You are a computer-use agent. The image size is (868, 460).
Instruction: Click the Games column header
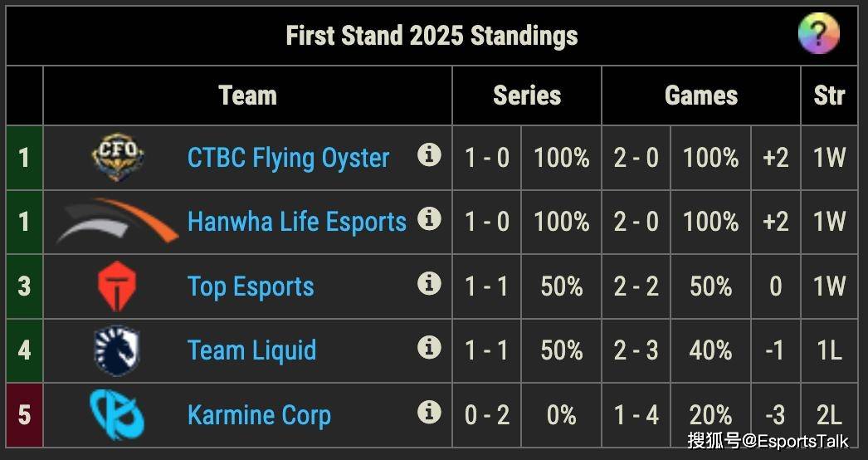click(701, 95)
